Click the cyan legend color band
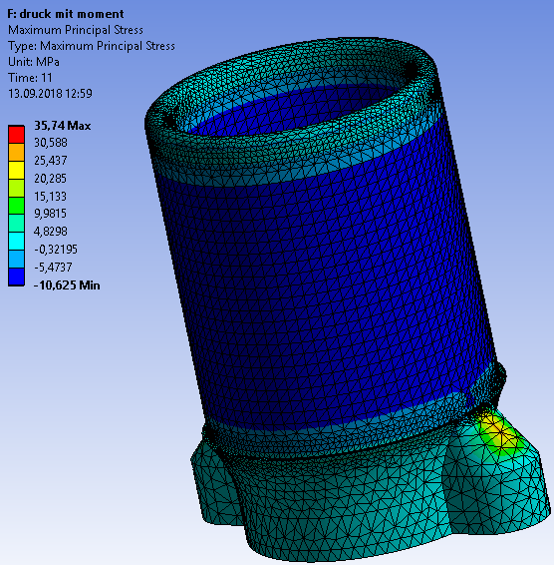Screen dimensions: 554x565 (16, 241)
